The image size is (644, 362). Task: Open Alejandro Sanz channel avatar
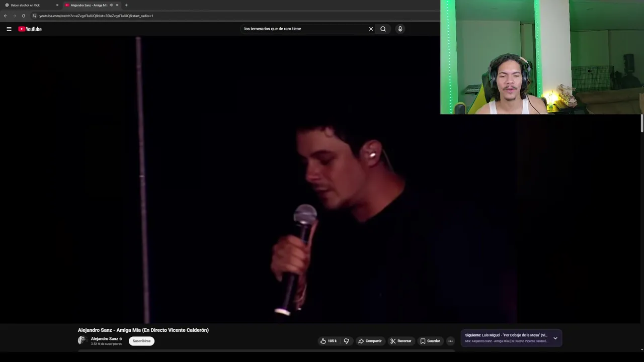pos(82,340)
